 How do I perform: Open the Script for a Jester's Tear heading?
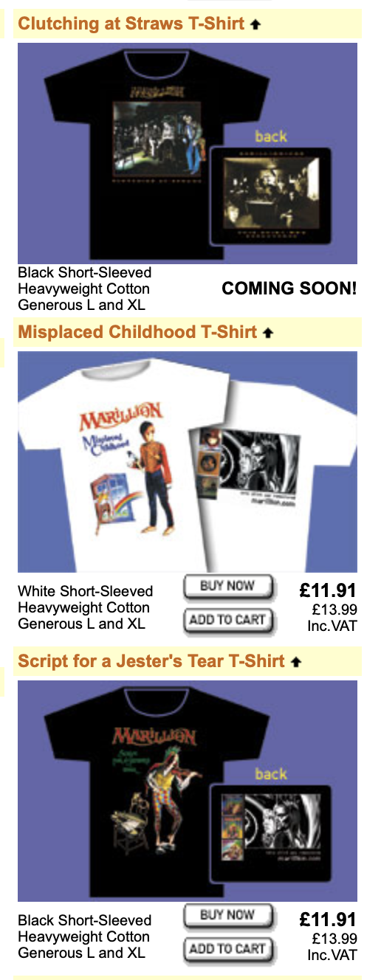click(151, 661)
